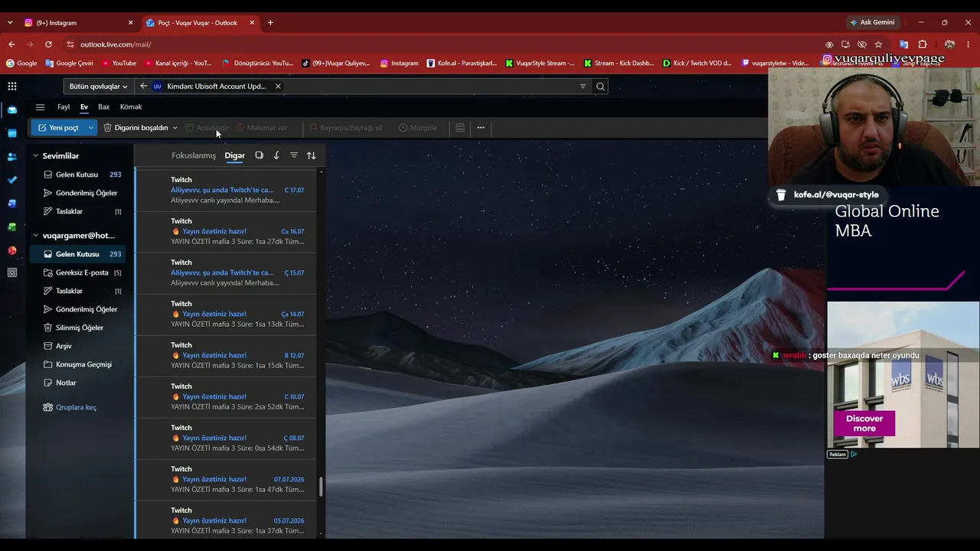Click the search magnifier icon
Viewport: 980px width, 551px height.
600,86
